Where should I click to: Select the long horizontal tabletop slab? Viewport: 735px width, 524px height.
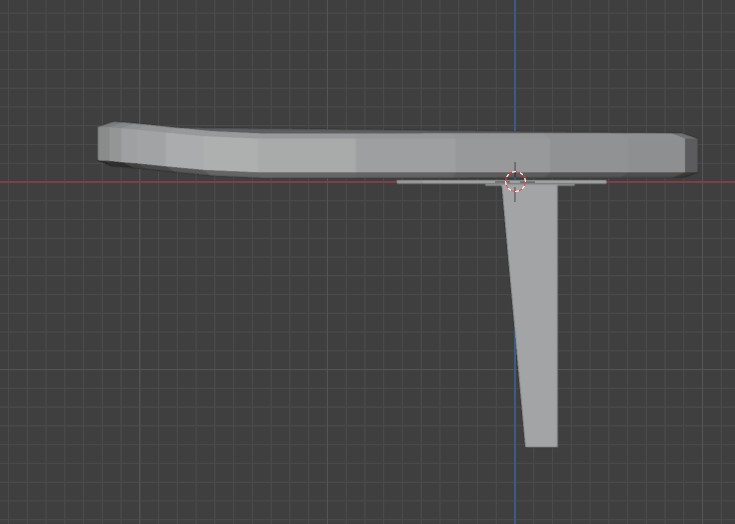[398, 151]
